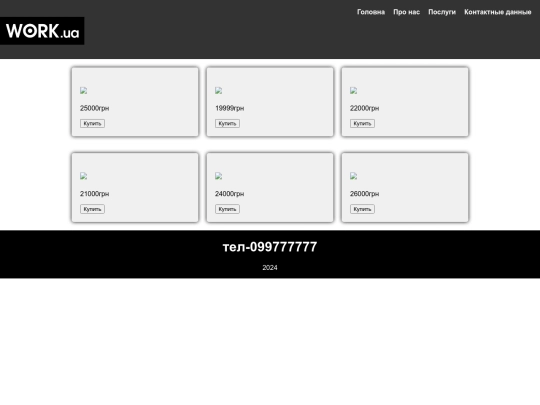The width and height of the screenshot is (540, 405).
Task: Select the 26000грн price text
Action: coord(364,194)
